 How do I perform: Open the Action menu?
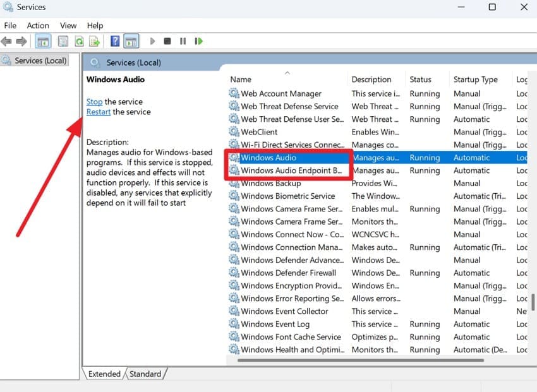38,26
